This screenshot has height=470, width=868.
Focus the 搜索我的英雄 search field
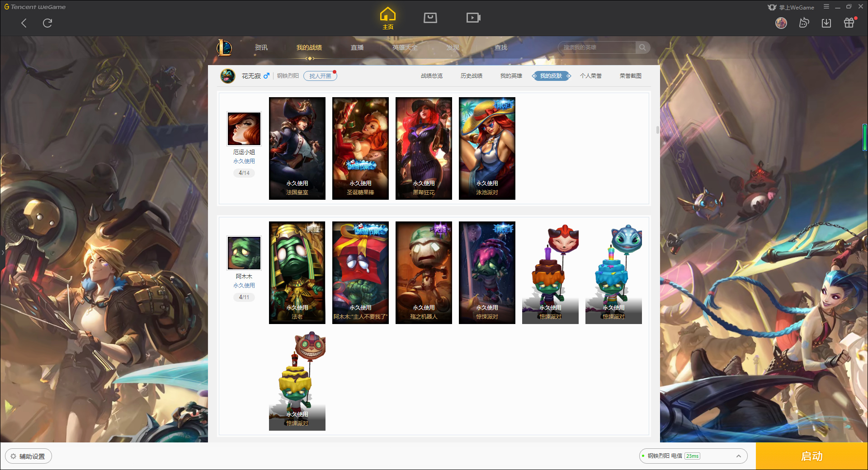(x=597, y=47)
